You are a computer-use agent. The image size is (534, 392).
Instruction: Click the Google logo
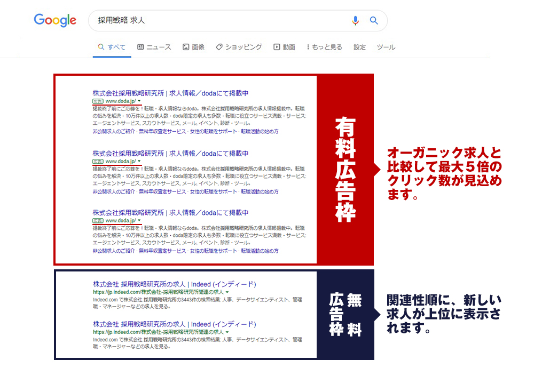[x=55, y=20]
